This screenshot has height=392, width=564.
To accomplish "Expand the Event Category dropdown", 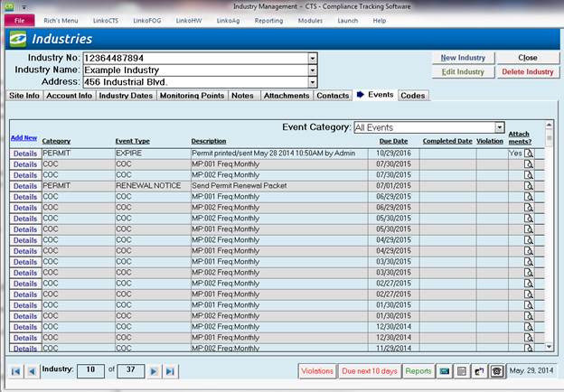I will point(499,127).
